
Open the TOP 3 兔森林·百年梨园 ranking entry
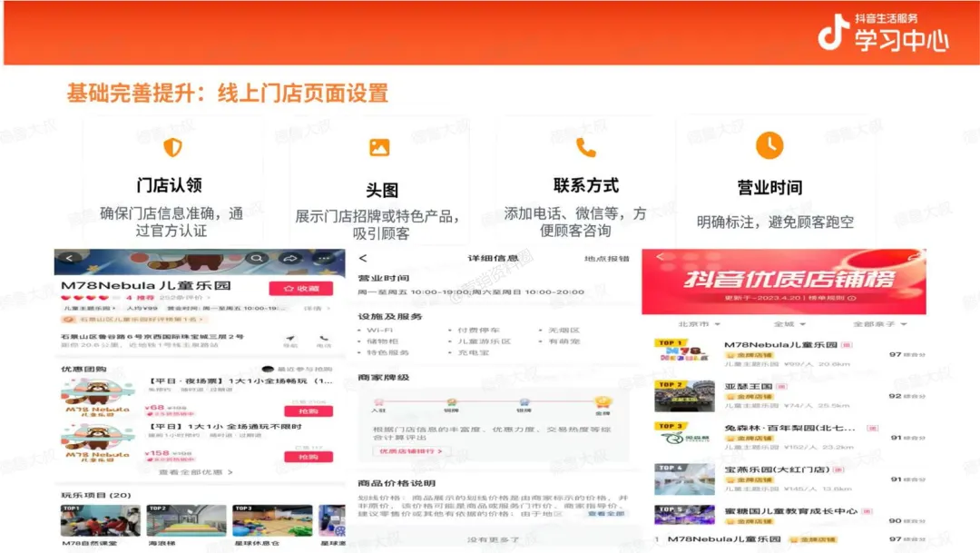pyautogui.click(x=789, y=437)
